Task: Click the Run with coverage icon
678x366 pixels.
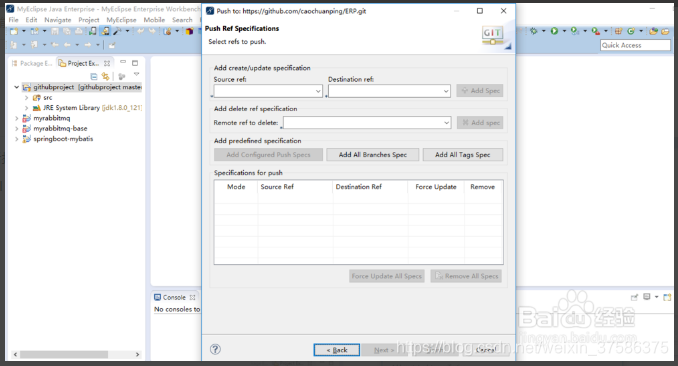Action: coord(575,31)
